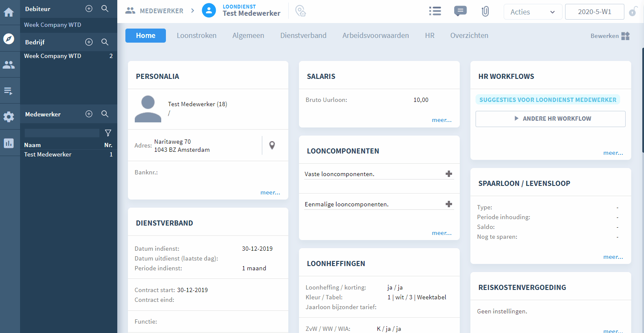Image resolution: width=644 pixels, height=333 pixels.
Task: Open the compass navigation icon
Action: 9,39
